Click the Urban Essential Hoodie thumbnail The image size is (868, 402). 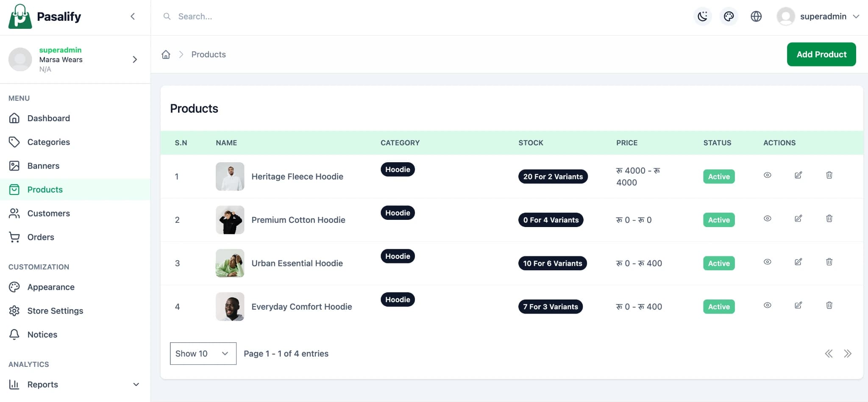tap(230, 263)
